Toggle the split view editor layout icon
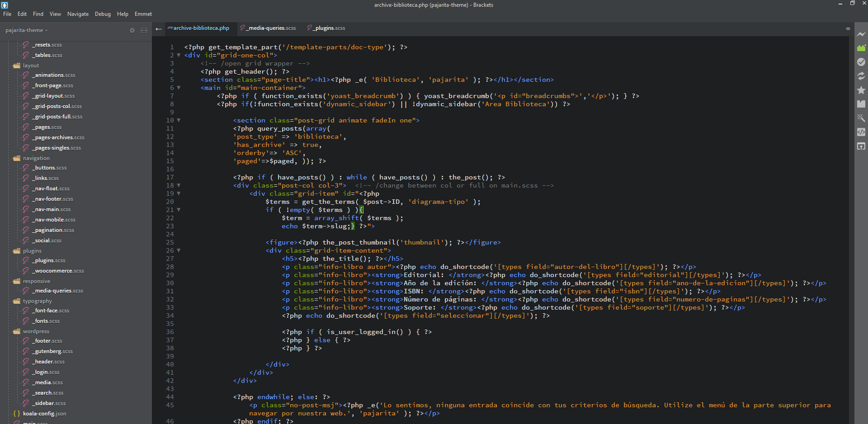The height and width of the screenshot is (424, 868). (144, 30)
